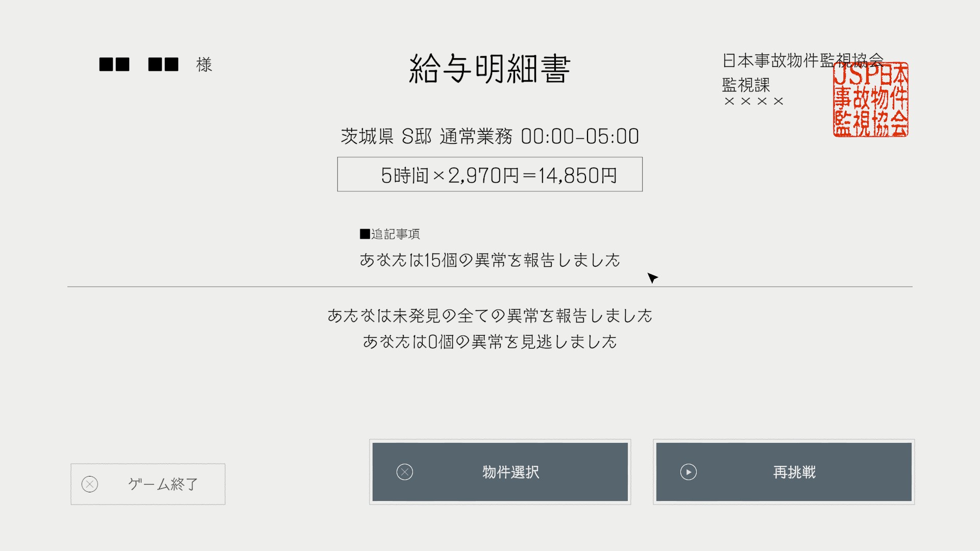Click the ゲーム終了 button

point(148,484)
